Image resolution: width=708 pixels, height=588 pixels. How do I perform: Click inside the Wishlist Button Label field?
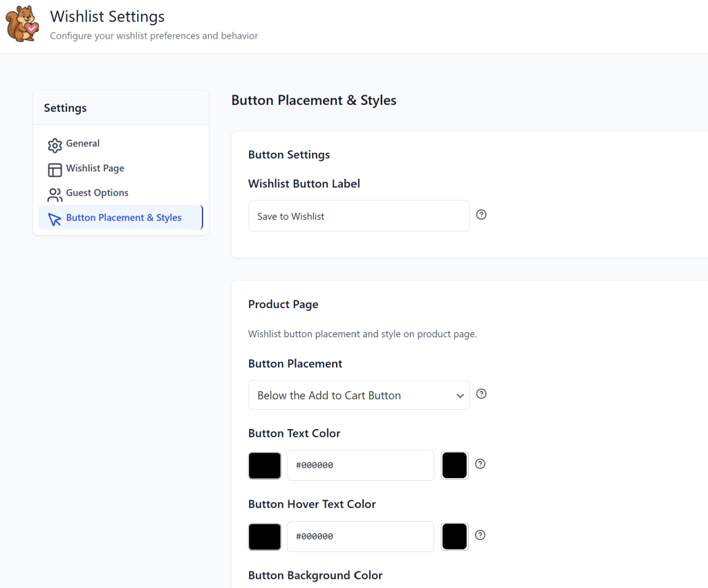point(358,216)
